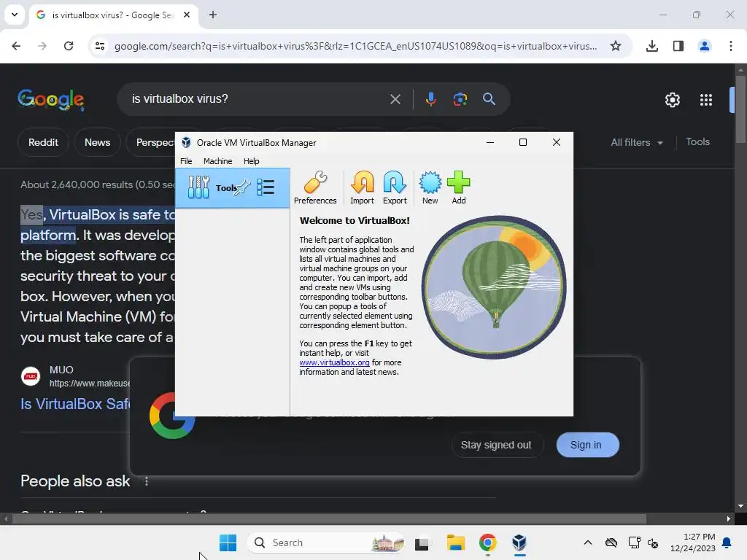Switch to VirtualBox on taskbar

pos(519,542)
